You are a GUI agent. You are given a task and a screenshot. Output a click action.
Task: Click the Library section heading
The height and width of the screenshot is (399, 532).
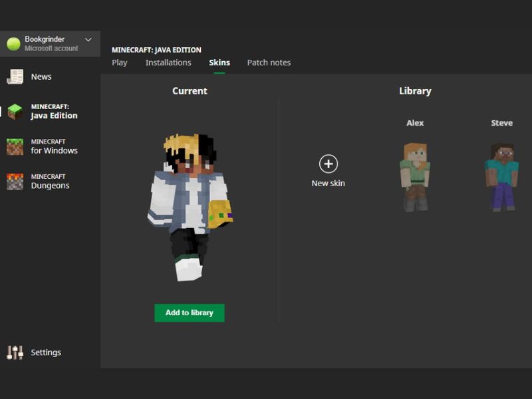click(415, 91)
